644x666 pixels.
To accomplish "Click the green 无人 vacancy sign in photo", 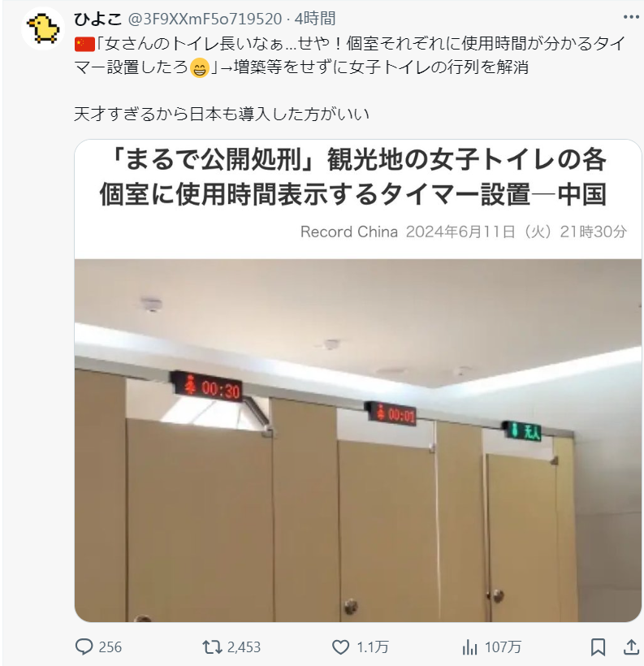I will point(523,431).
